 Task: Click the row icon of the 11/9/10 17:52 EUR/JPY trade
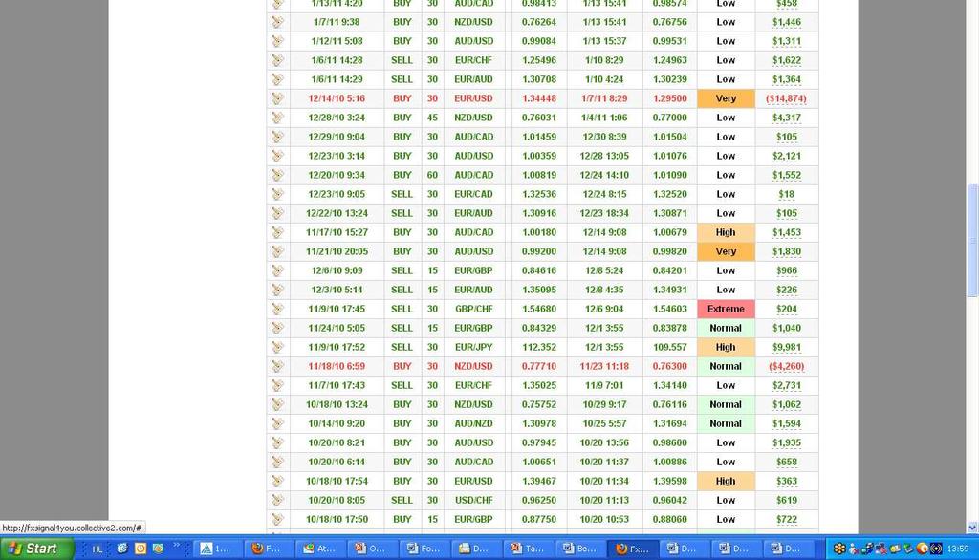coord(278,347)
